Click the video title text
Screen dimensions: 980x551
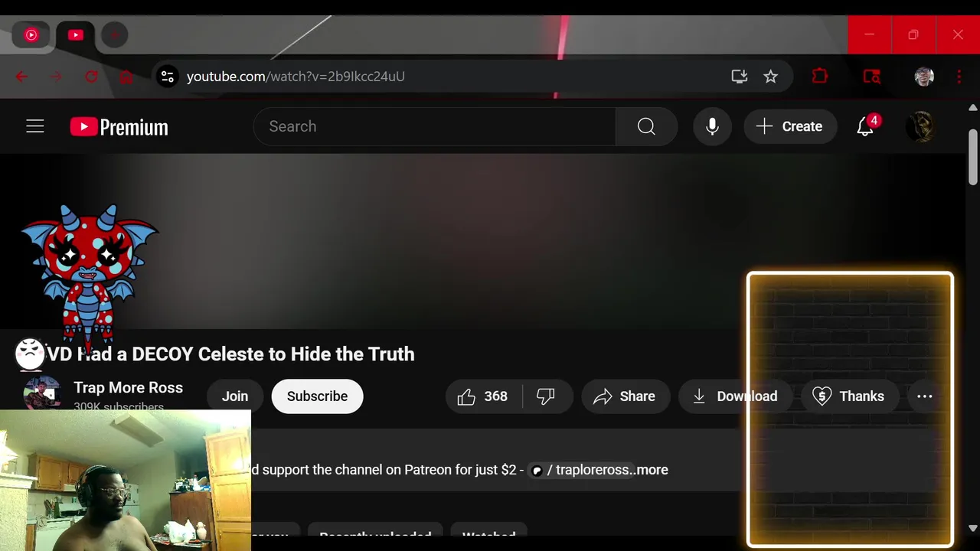coord(230,354)
